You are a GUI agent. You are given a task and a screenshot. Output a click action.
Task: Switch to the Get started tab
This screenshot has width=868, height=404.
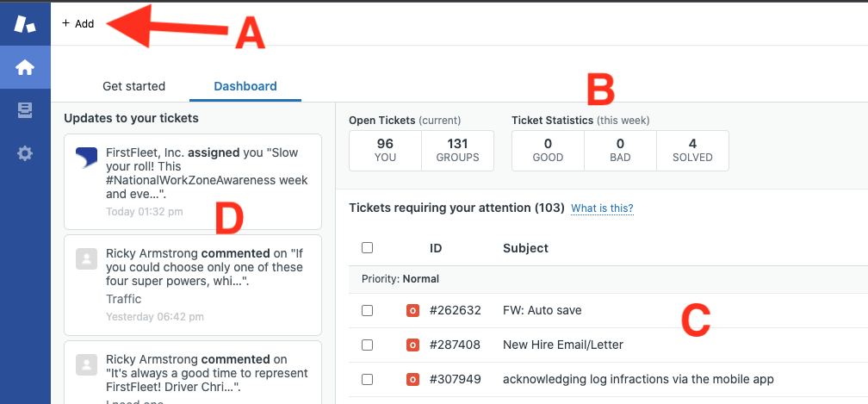coord(134,86)
